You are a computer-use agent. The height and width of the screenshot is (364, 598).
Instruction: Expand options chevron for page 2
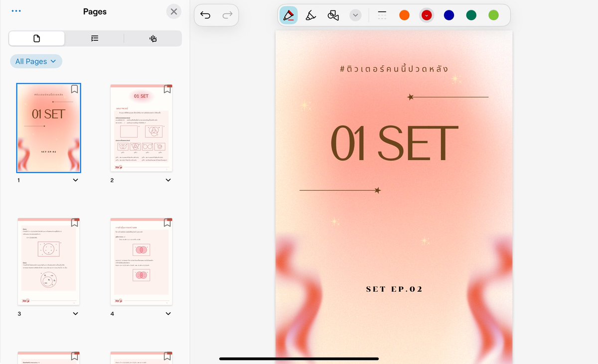click(168, 180)
